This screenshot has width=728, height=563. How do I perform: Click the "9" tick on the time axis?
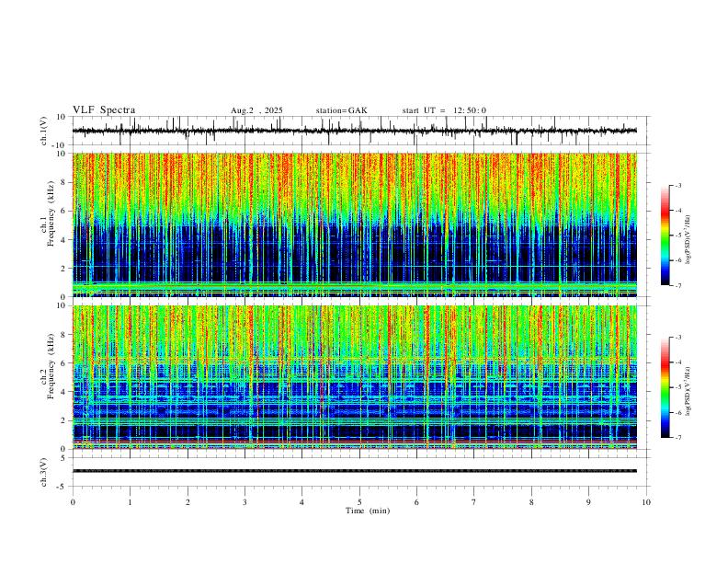588,502
